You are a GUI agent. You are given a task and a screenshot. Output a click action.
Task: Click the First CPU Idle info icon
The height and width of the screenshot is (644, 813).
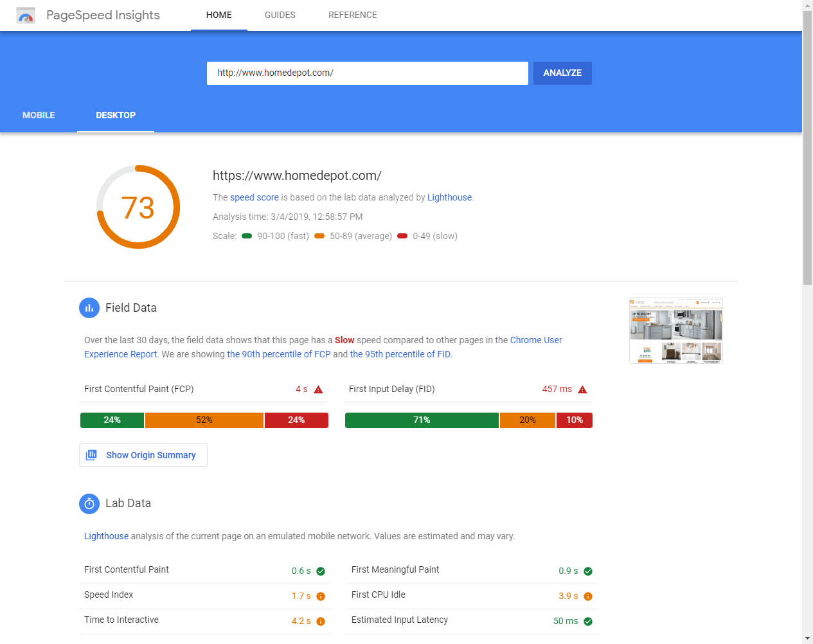pos(588,596)
